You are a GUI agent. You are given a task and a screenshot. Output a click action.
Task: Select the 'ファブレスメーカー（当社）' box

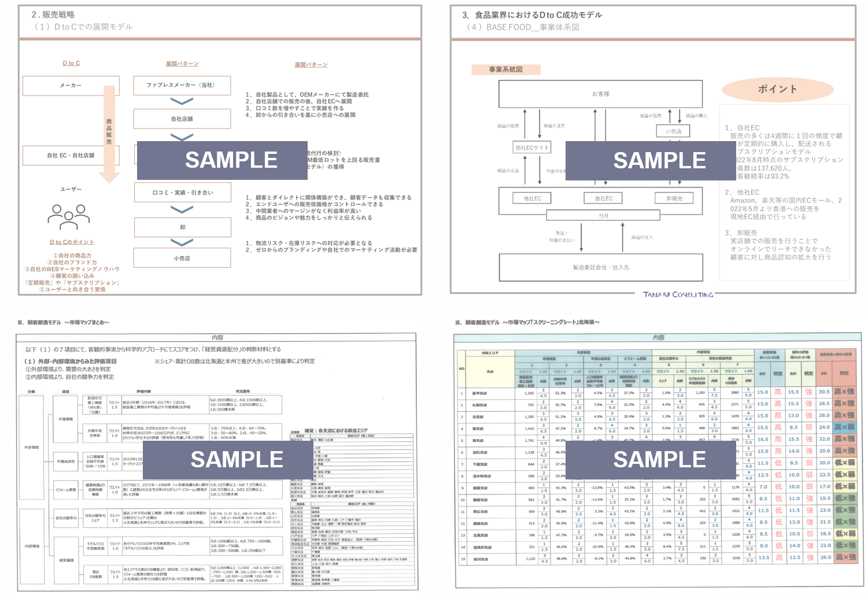tap(182, 85)
